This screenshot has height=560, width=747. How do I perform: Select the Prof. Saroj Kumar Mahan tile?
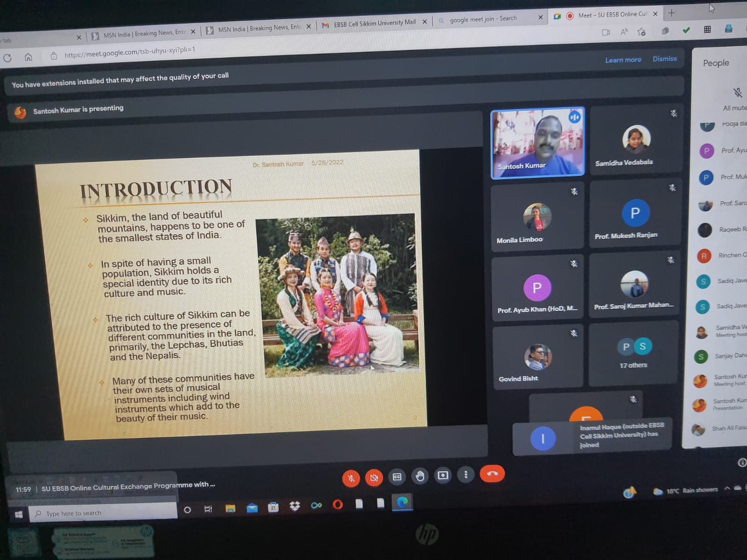[x=634, y=285]
